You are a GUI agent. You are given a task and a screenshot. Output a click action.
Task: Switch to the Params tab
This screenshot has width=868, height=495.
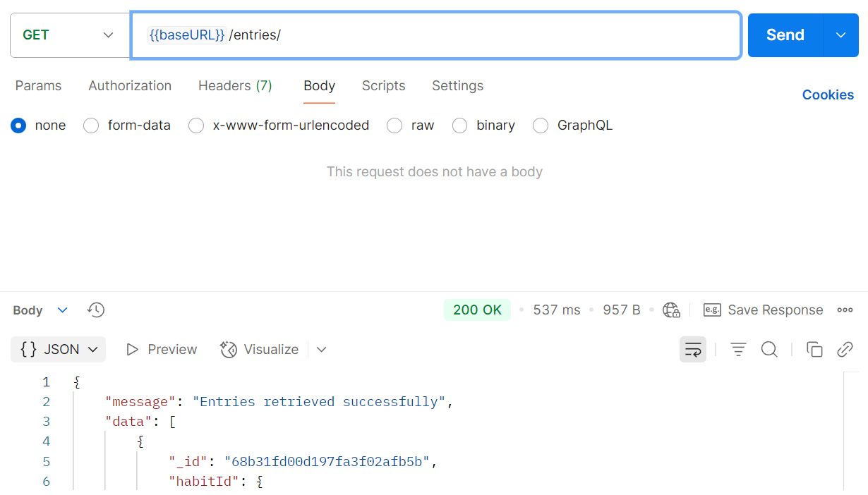[38, 86]
